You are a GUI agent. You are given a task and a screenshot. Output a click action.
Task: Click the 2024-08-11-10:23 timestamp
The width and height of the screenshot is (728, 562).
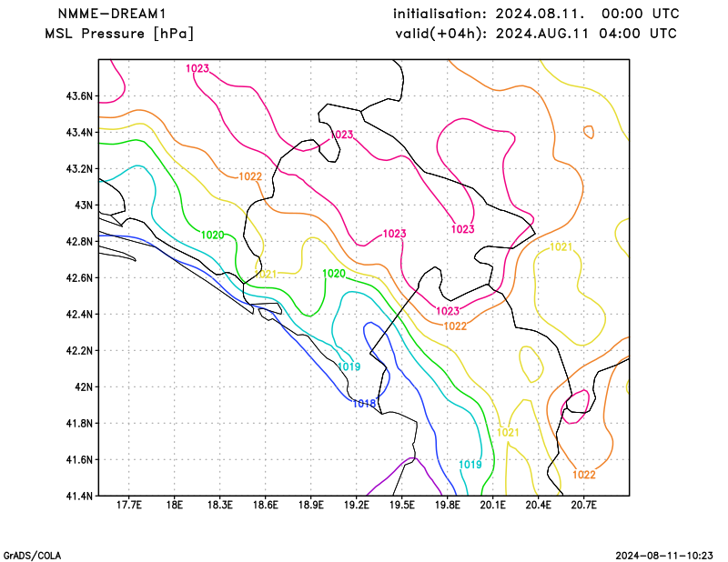(664, 556)
